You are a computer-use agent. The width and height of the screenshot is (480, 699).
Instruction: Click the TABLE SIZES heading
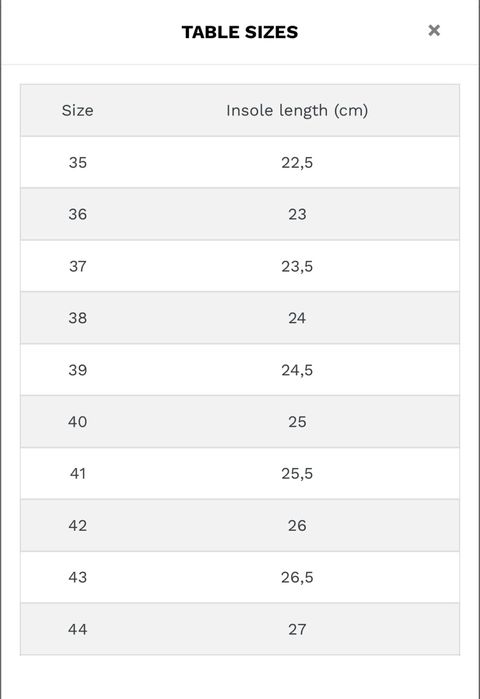pyautogui.click(x=240, y=32)
